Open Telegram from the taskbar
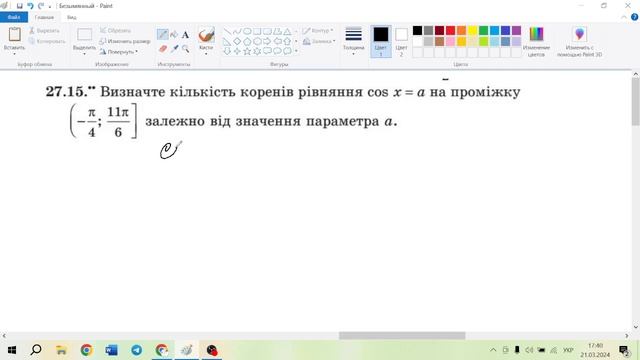This screenshot has width=640, height=360. click(x=137, y=350)
